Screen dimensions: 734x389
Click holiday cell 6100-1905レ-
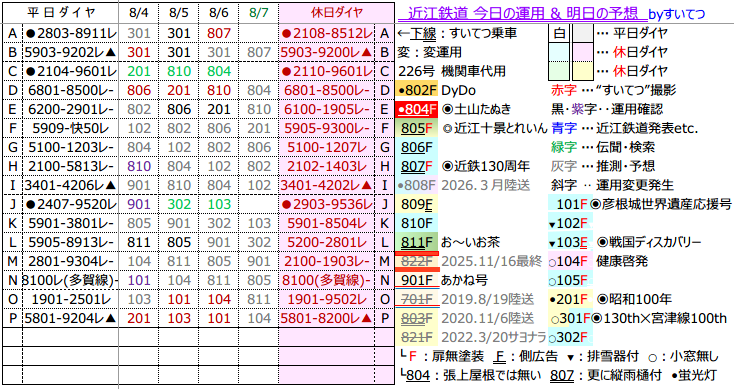point(327,110)
